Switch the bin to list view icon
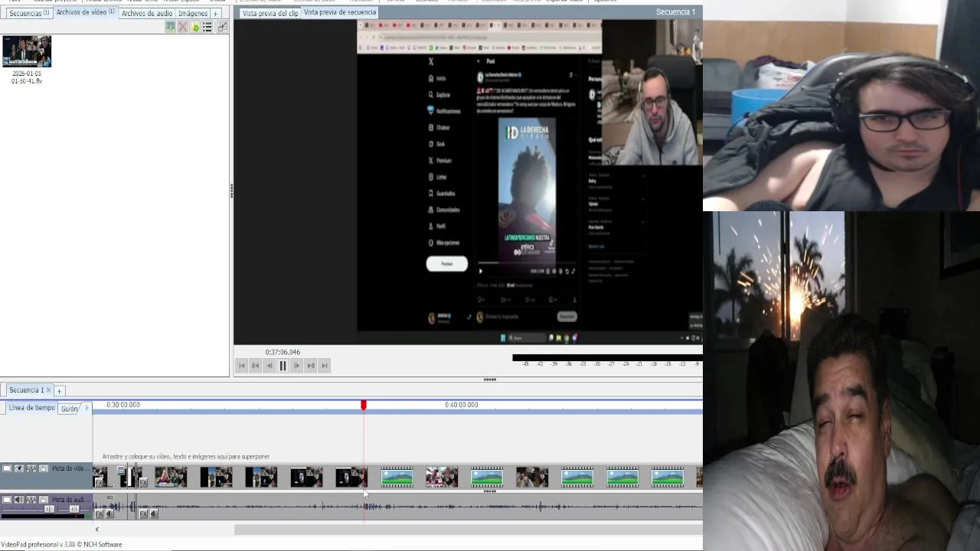The width and height of the screenshot is (980, 551). tap(207, 26)
